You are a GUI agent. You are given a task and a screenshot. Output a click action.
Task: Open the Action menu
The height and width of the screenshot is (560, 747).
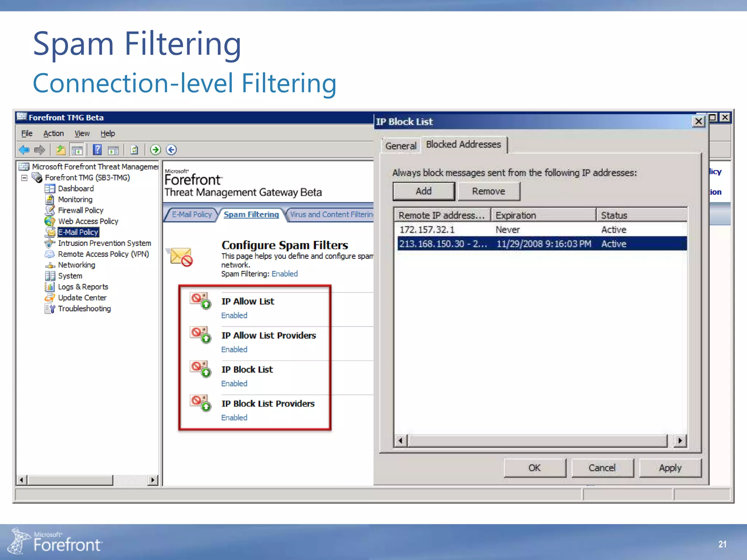pos(54,133)
